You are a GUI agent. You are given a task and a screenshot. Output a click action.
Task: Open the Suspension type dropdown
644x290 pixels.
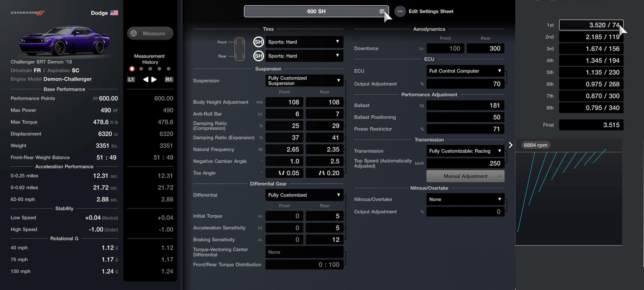tap(304, 81)
